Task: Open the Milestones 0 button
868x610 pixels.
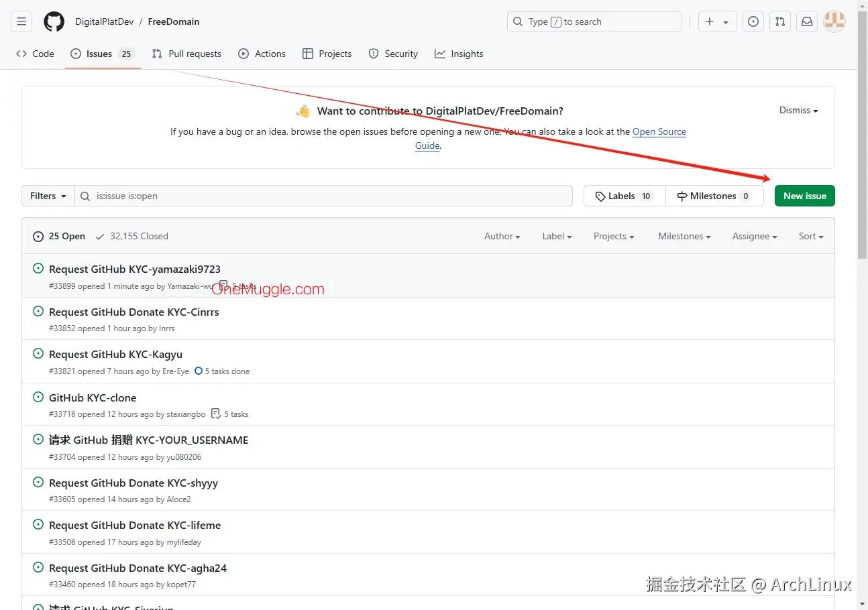Action: tap(714, 196)
